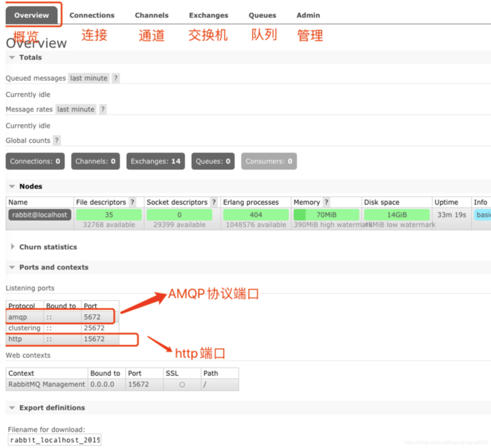Click the Message rates help question mark

pyautogui.click(x=103, y=109)
